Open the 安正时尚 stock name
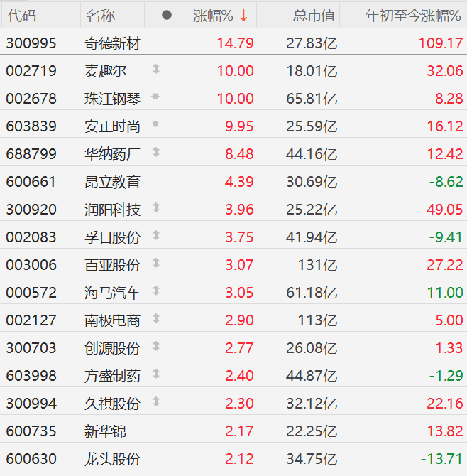This screenshot has height=476, width=467. (x=112, y=126)
